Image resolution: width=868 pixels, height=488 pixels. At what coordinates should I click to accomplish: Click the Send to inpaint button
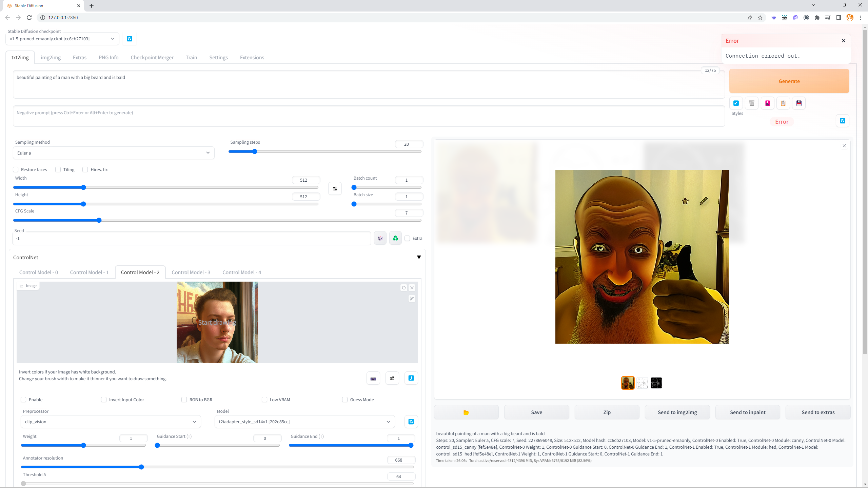(x=748, y=412)
